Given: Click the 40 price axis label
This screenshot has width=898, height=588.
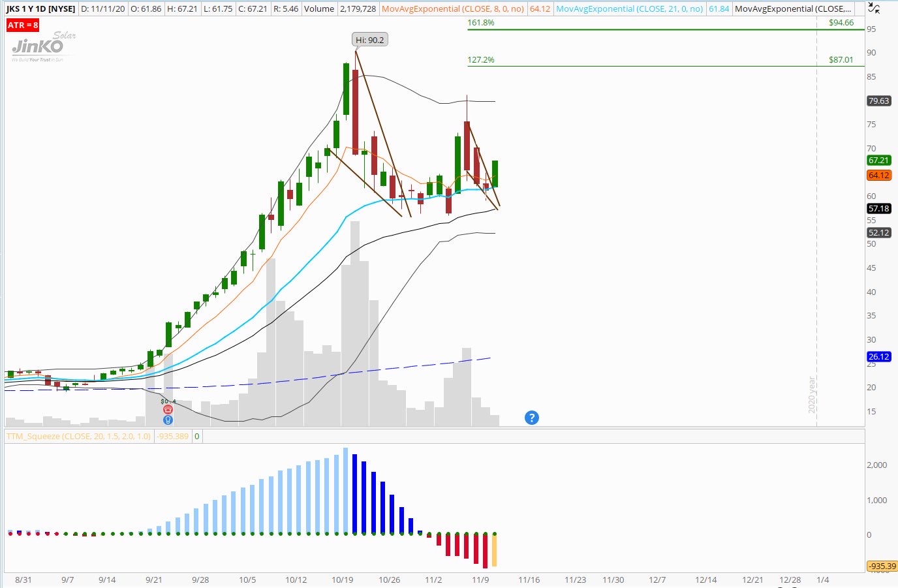Looking at the screenshot, I should [871, 292].
